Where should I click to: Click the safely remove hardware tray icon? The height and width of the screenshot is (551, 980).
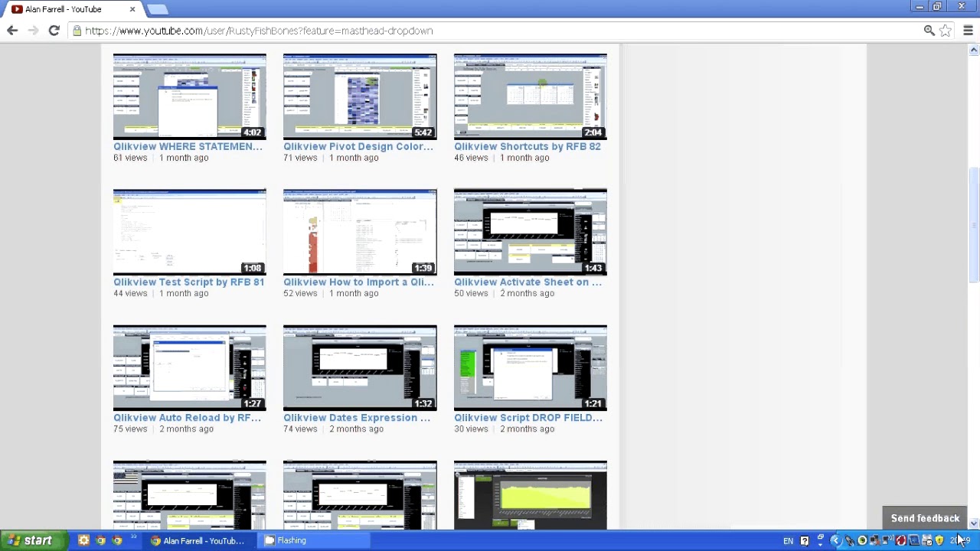926,540
